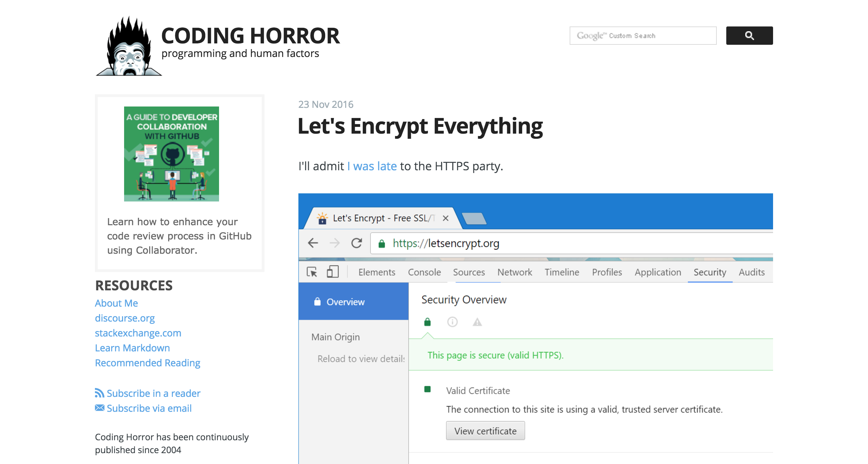Switch to the Audits tab
The height and width of the screenshot is (464, 868).
tap(752, 272)
